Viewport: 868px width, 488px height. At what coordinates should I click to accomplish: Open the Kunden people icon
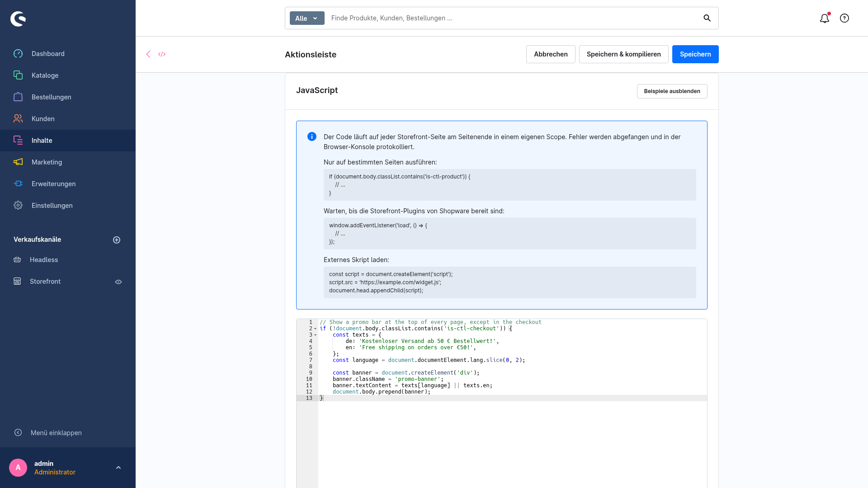click(18, 119)
